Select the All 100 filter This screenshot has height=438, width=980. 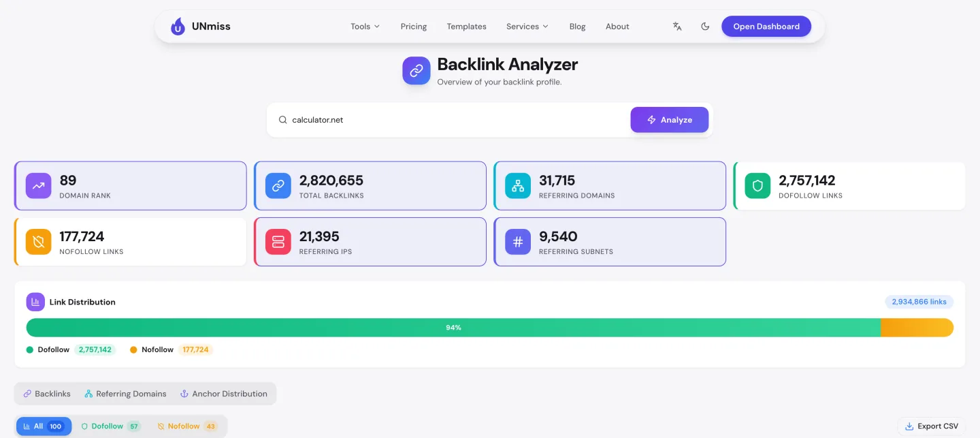click(44, 426)
